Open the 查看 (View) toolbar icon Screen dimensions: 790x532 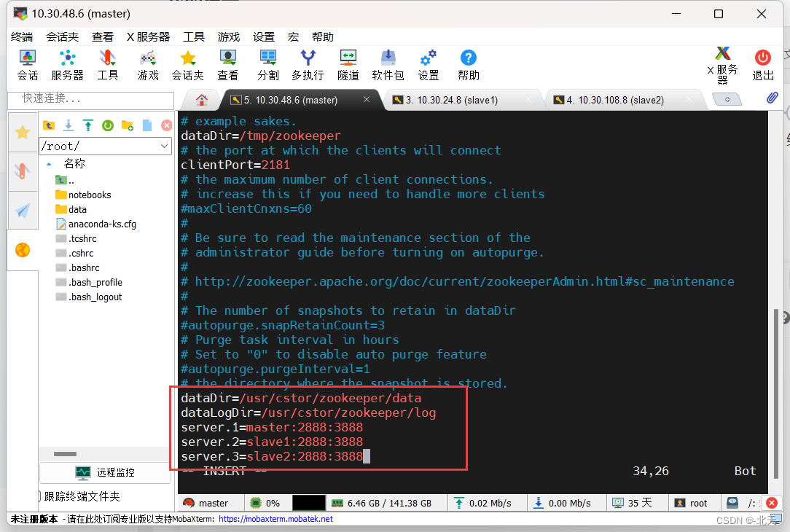227,65
